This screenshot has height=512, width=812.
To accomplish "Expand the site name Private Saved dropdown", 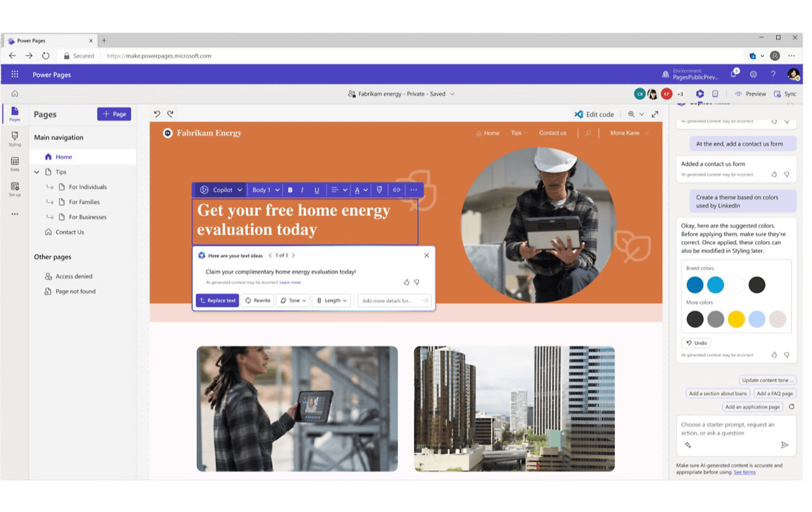I will [x=452, y=94].
